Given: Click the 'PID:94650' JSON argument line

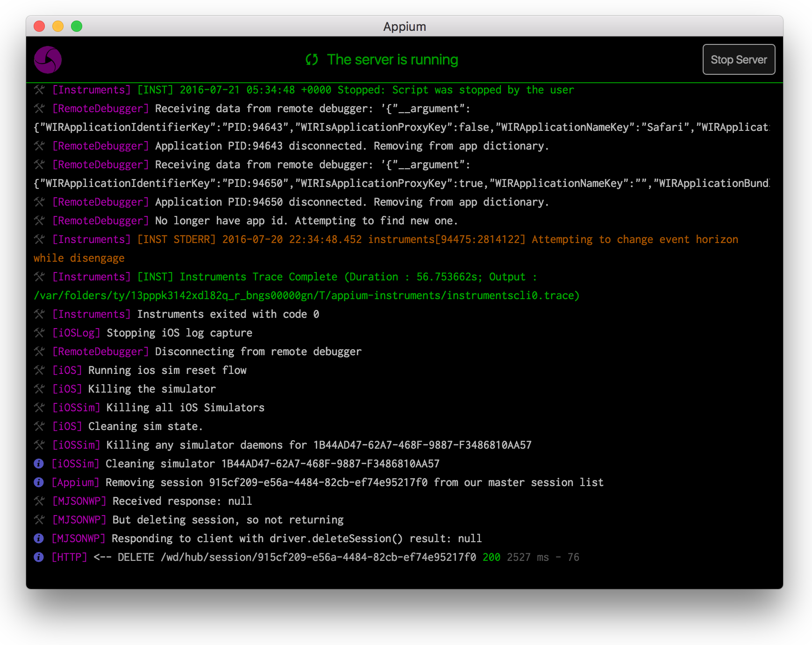Looking at the screenshot, I should point(402,183).
